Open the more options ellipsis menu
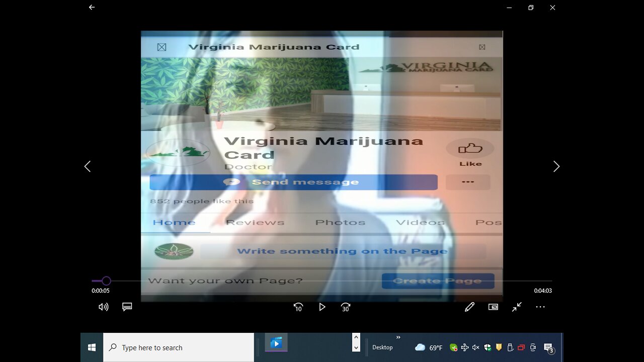Screen dimensions: 644x362 click(540, 307)
